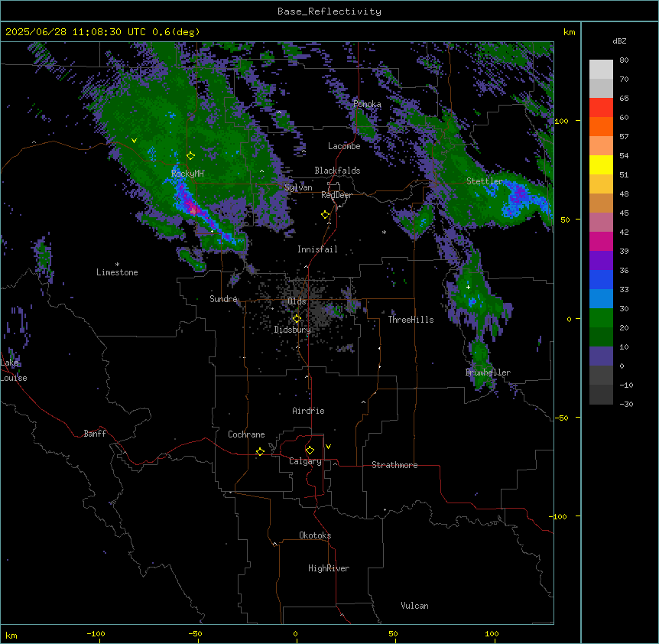Screen dimensions: 659x644
Task: Click the Drumheller city label
Action: point(488,372)
